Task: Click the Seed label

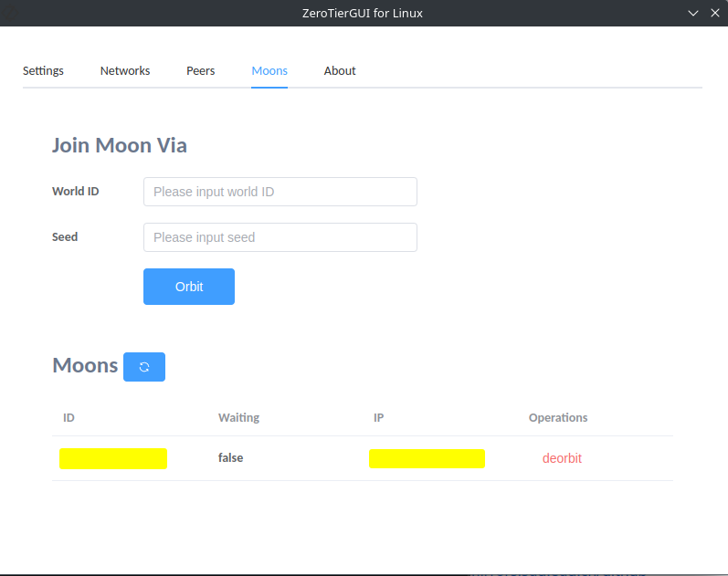Action: coord(65,236)
